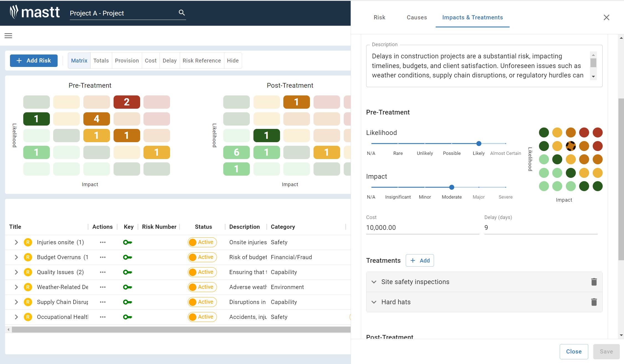The image size is (624, 364).
Task: Click the Add Risk button
Action: point(34,60)
